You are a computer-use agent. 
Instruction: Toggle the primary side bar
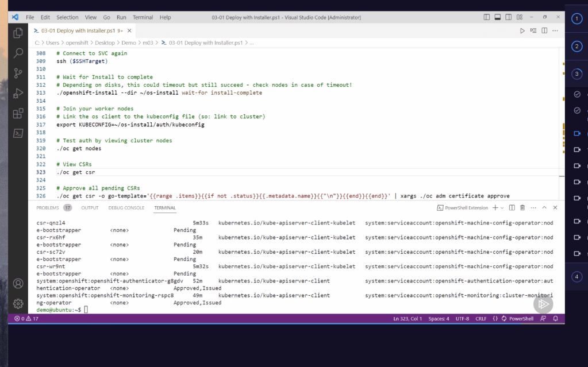486,17
